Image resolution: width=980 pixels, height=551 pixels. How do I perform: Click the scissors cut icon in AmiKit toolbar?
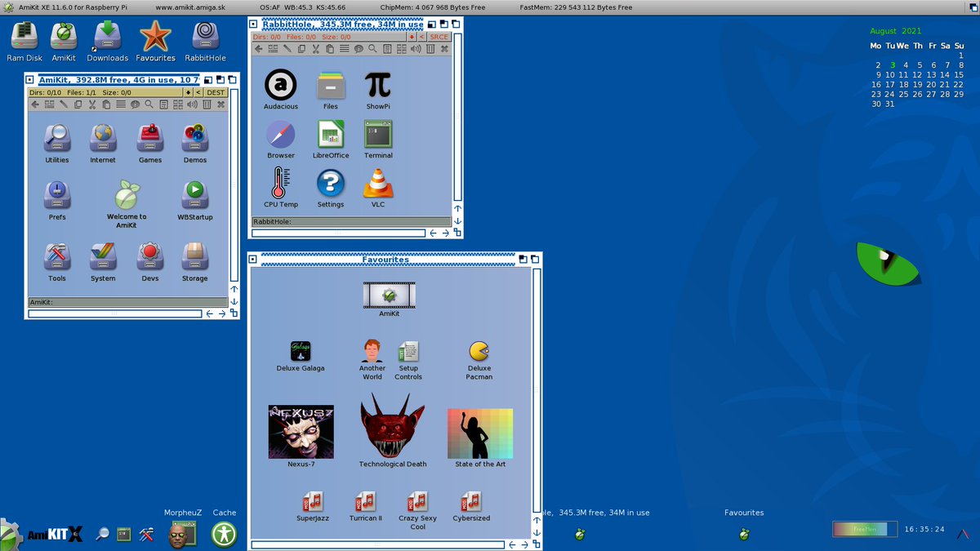(92, 104)
